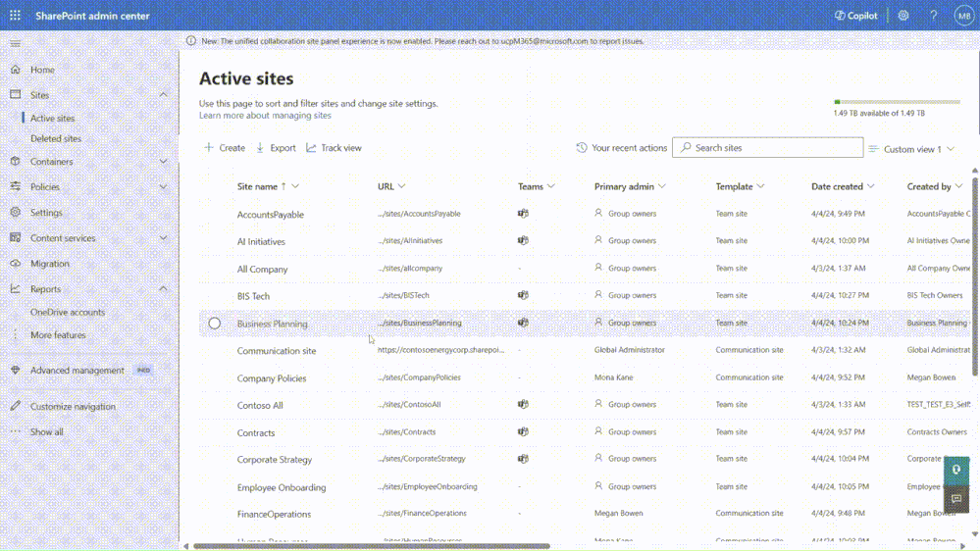Screen dimensions: 980x551
Task: Click the feedback chat floating button
Action: pyautogui.click(x=956, y=499)
